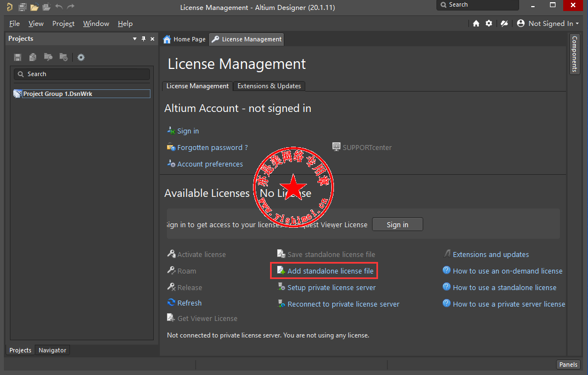The height and width of the screenshot is (375, 588).
Task: Click the floppy disk save icon in Projects toolbar
Action: (x=18, y=57)
